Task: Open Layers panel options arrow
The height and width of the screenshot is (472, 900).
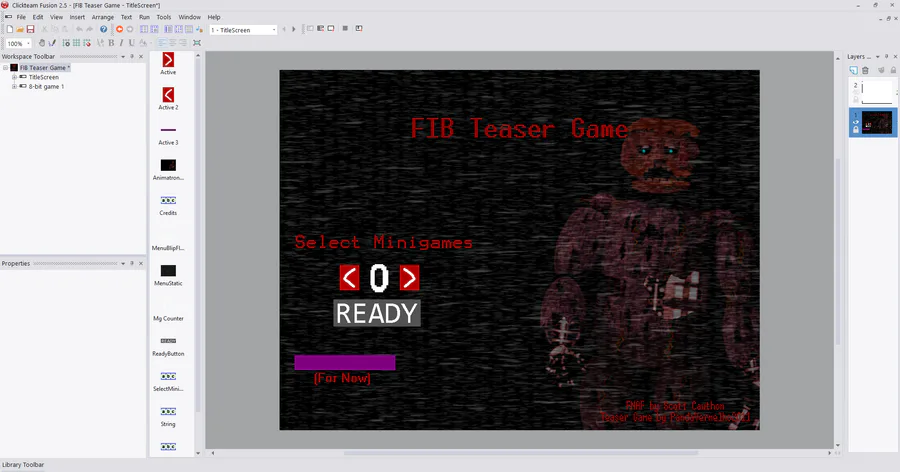Action: coord(877,56)
